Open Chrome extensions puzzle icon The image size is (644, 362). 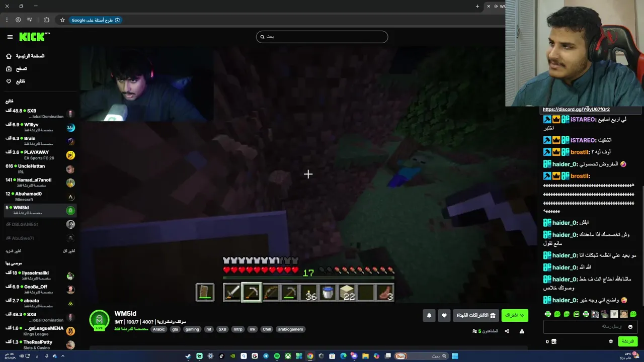click(x=47, y=20)
